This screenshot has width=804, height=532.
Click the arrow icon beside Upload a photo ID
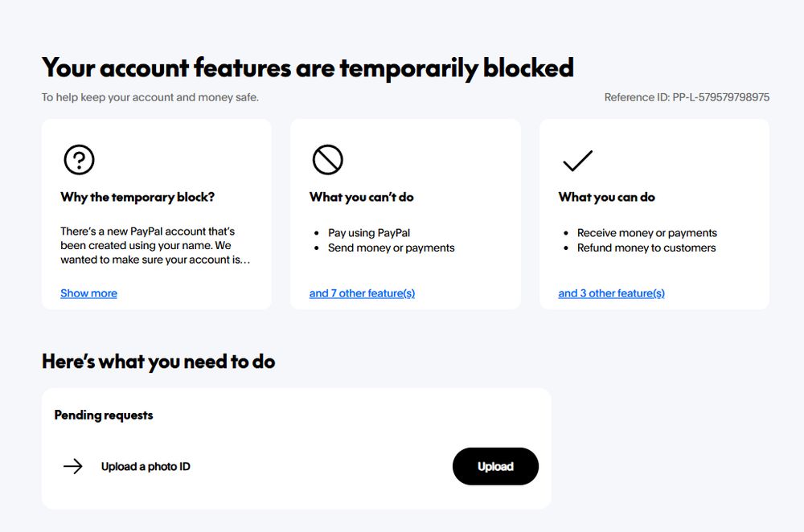pyautogui.click(x=73, y=466)
